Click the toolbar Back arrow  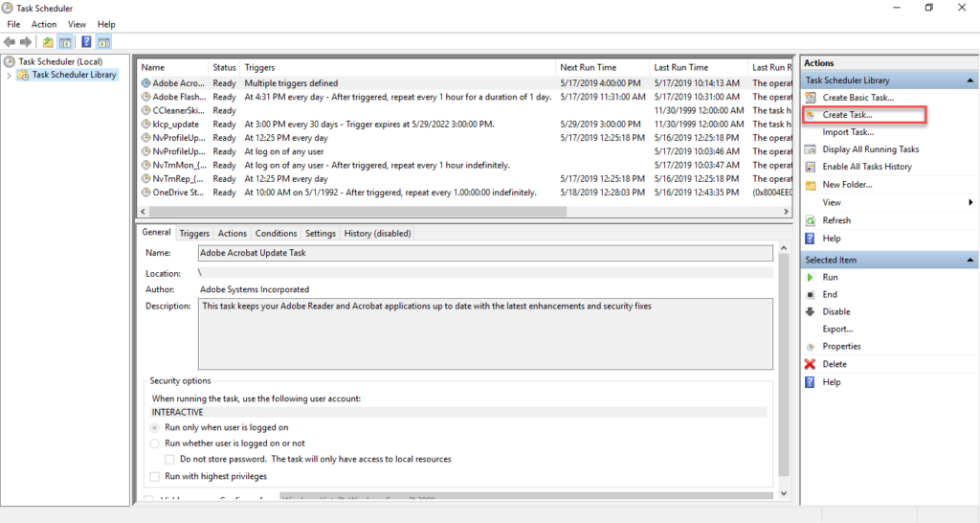[10, 42]
